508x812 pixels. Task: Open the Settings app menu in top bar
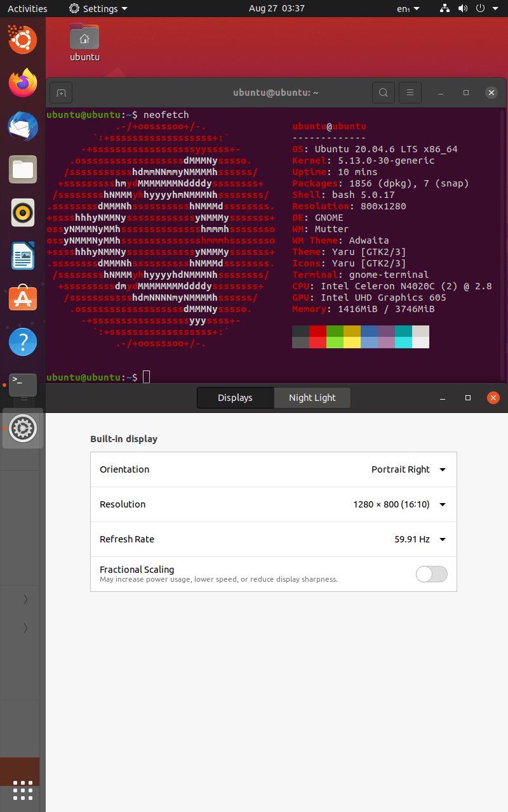(98, 8)
